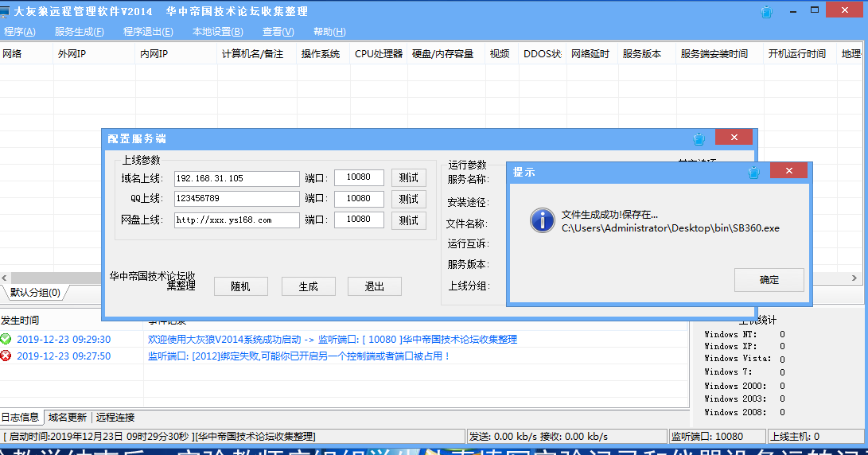Open the 本地设置(B) menu
The image size is (868, 455).
coord(217,32)
